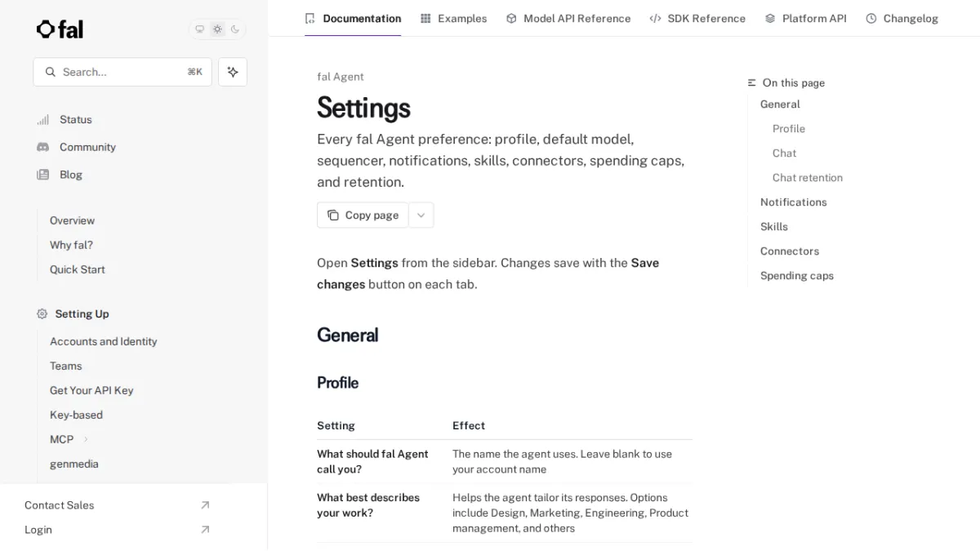
Task: Go to Overview page
Action: coord(72,220)
